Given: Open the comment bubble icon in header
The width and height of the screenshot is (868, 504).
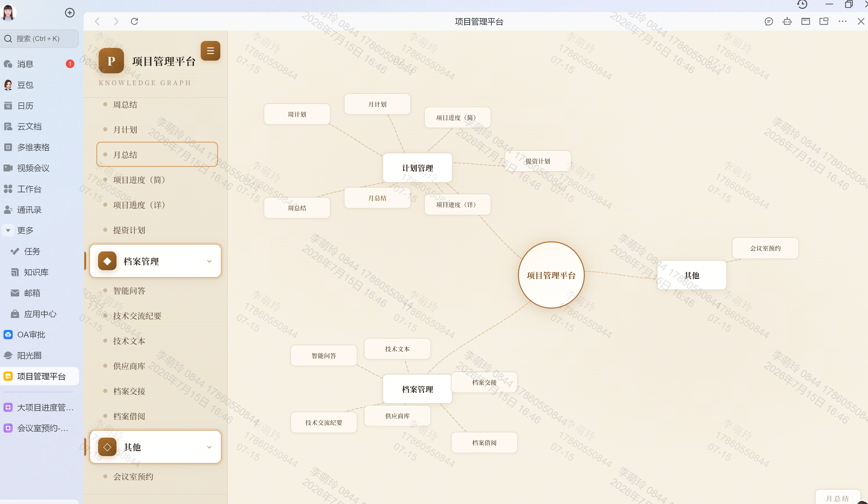Looking at the screenshot, I should [x=769, y=21].
